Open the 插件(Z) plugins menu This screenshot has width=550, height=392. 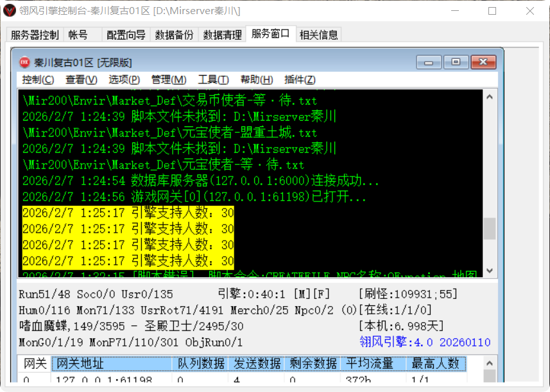[300, 79]
